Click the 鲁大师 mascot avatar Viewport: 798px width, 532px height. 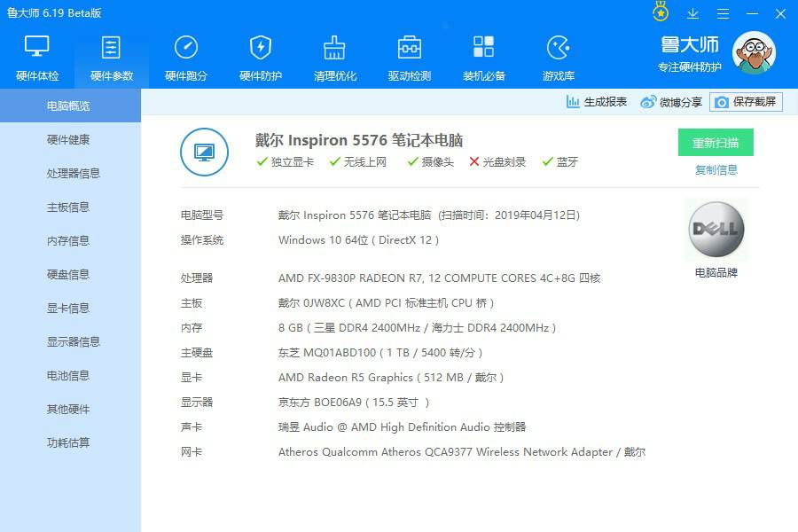tap(754, 52)
